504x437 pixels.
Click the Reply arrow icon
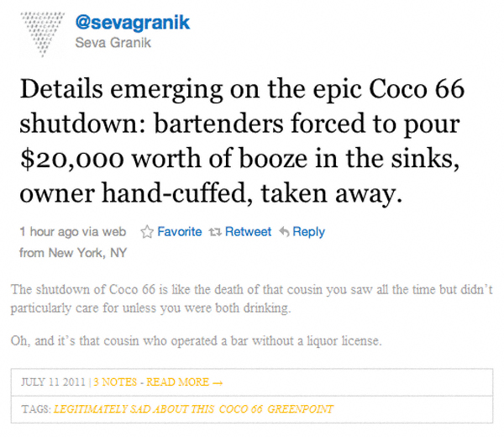[x=284, y=232]
